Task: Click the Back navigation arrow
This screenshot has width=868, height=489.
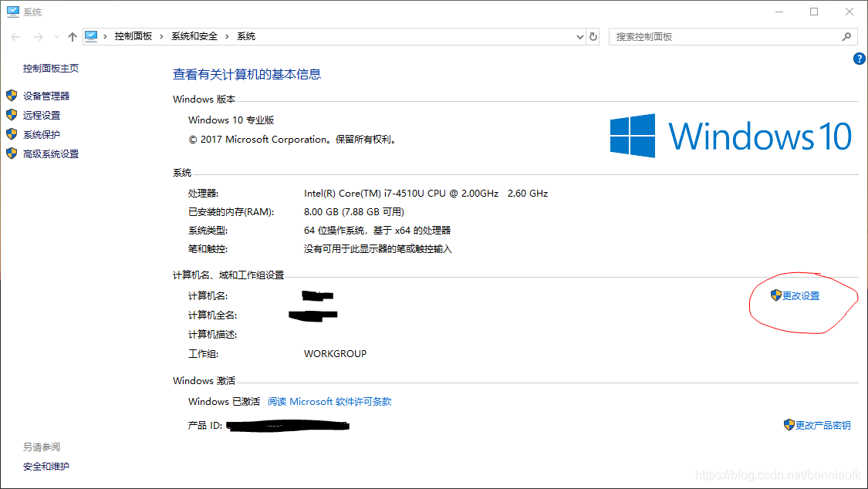Action: 15,36
